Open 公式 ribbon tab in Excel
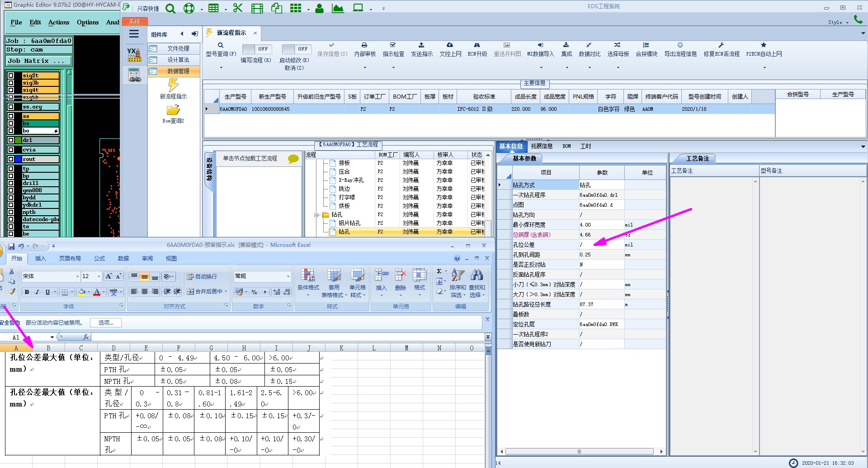The image size is (868, 468). (x=99, y=259)
